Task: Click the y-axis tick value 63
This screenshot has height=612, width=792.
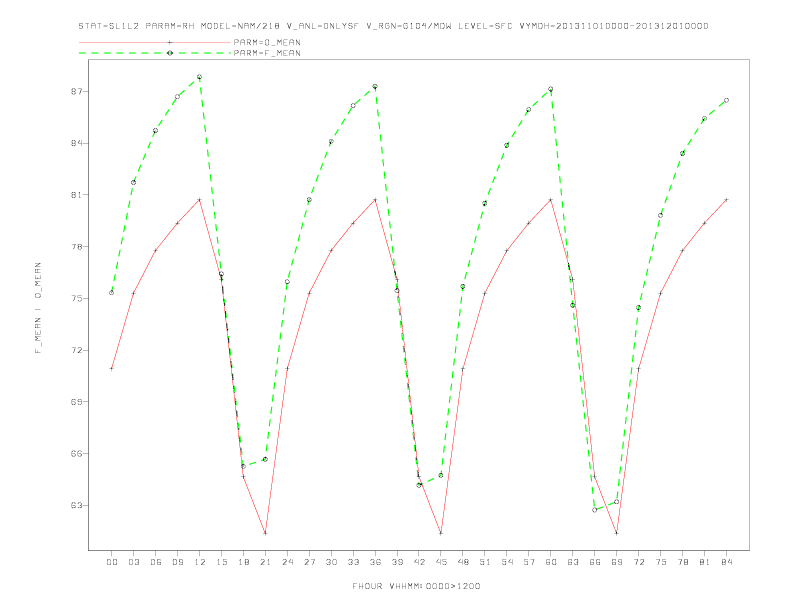Action: pos(76,505)
